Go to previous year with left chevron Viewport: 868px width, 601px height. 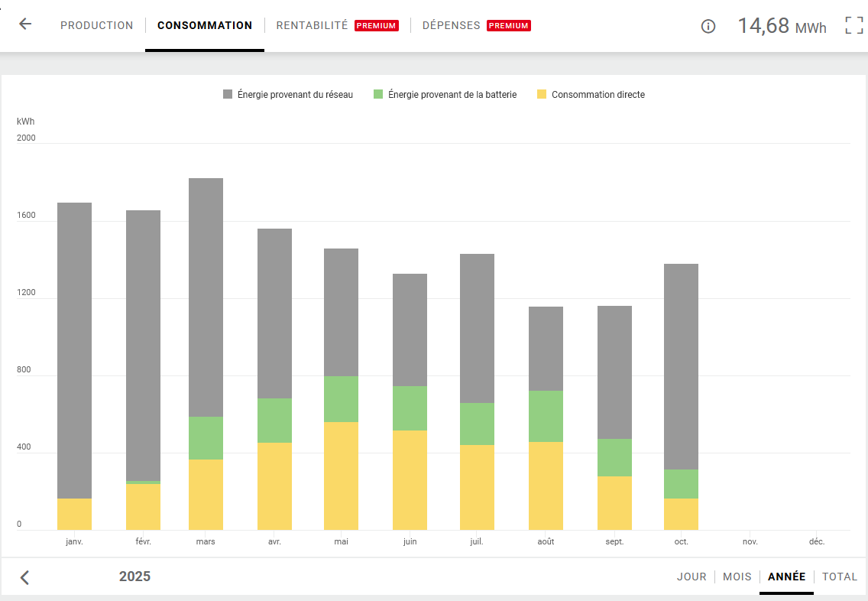pyautogui.click(x=24, y=577)
